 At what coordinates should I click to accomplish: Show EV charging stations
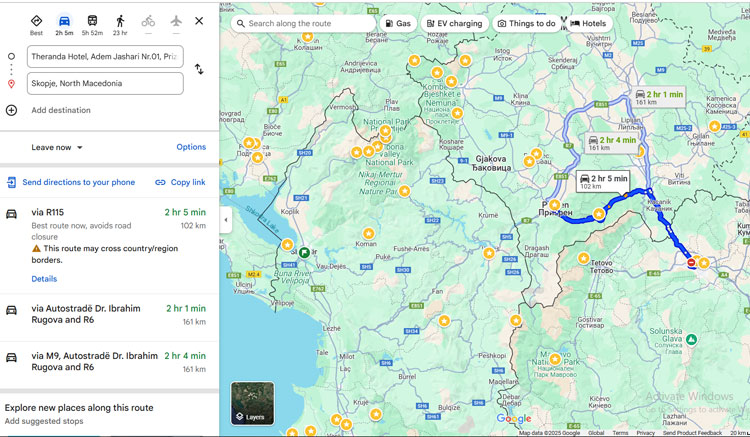tap(454, 23)
